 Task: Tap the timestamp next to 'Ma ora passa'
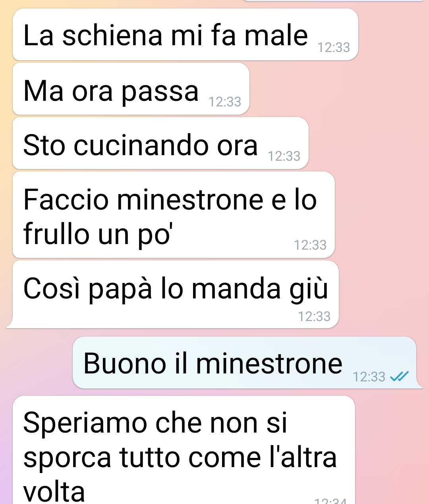click(x=225, y=102)
